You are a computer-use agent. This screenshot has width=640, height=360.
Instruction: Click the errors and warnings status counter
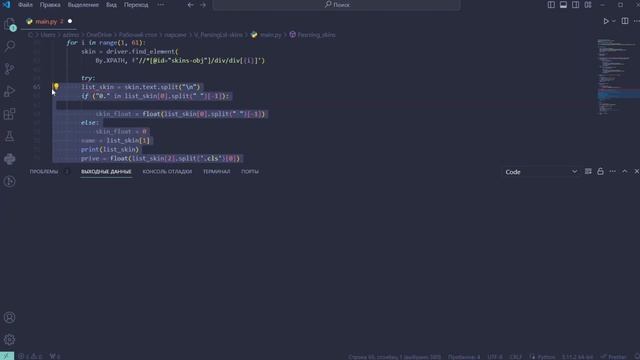(31, 356)
